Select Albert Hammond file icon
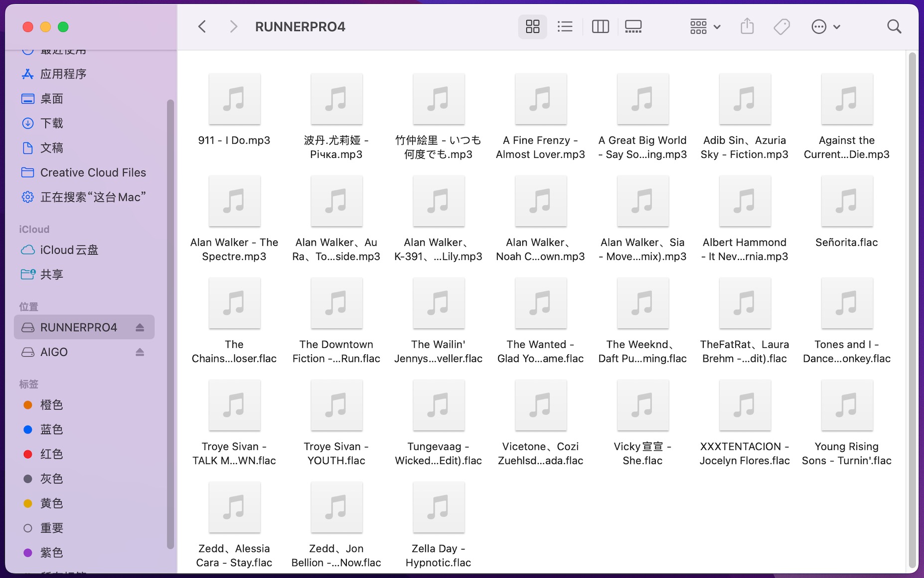The height and width of the screenshot is (578, 924). (745, 201)
